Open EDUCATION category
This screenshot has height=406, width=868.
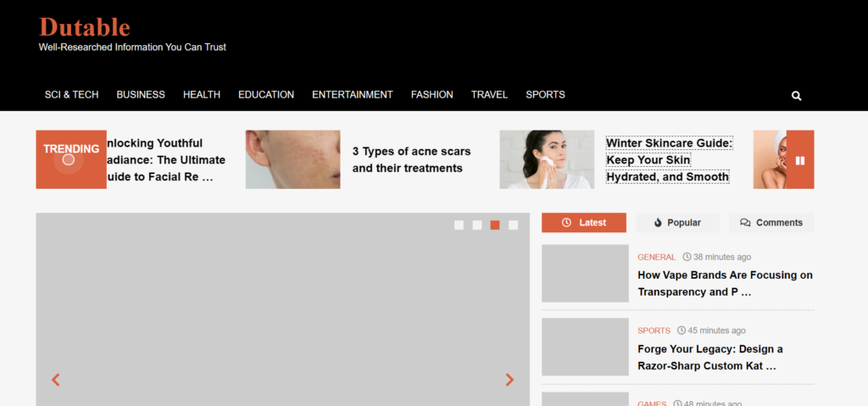(x=265, y=95)
